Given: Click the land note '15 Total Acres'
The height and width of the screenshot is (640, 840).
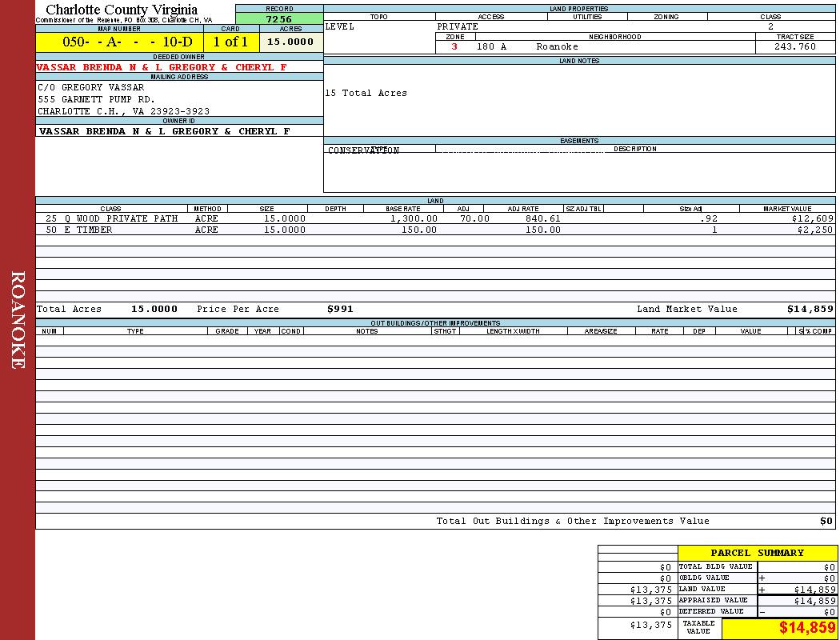Looking at the screenshot, I should point(366,93).
